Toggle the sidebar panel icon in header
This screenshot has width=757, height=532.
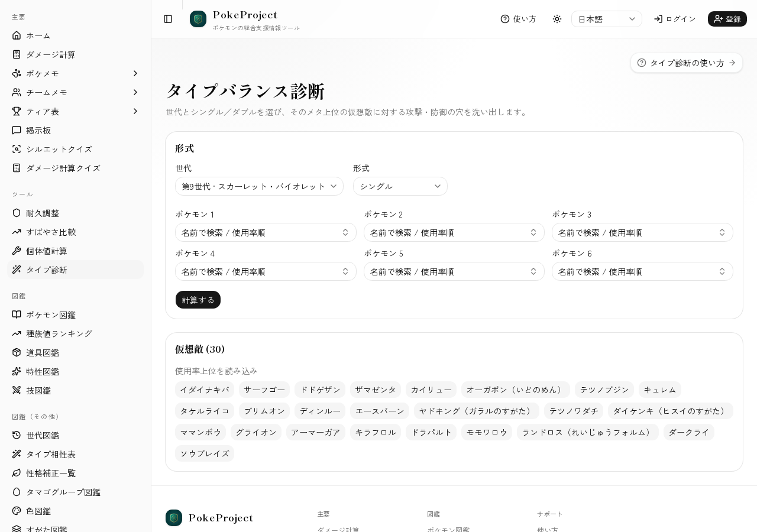tap(168, 19)
